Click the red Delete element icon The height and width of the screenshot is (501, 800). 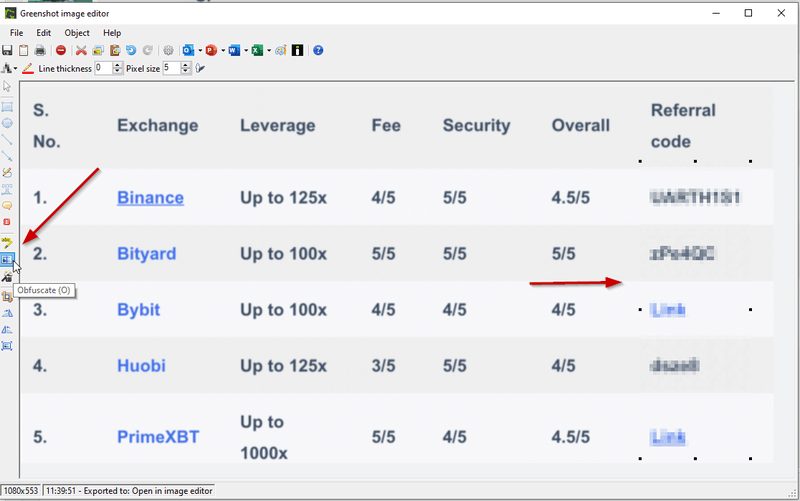click(61, 51)
